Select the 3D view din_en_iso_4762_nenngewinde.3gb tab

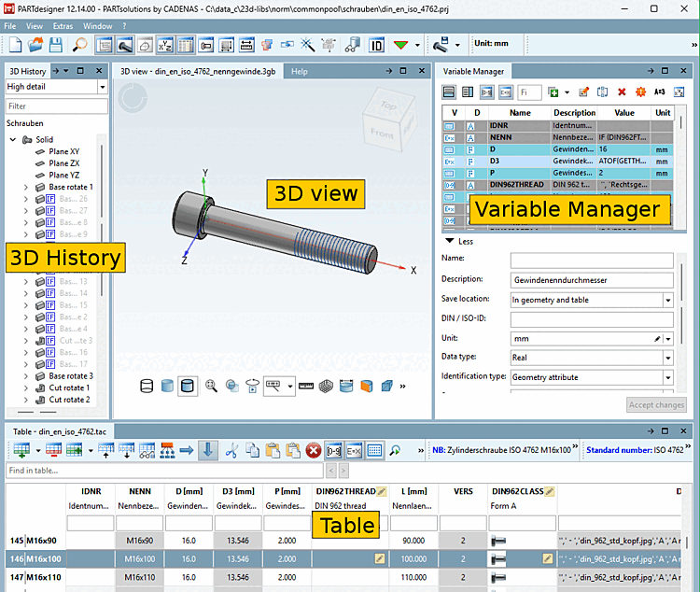(198, 72)
